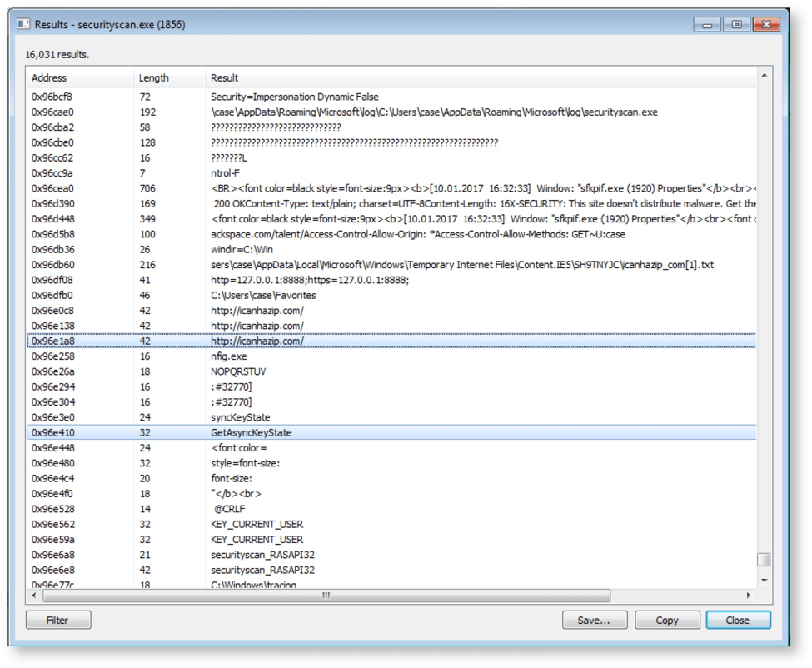Click horizontal scrollbar right arrow

coord(749,596)
